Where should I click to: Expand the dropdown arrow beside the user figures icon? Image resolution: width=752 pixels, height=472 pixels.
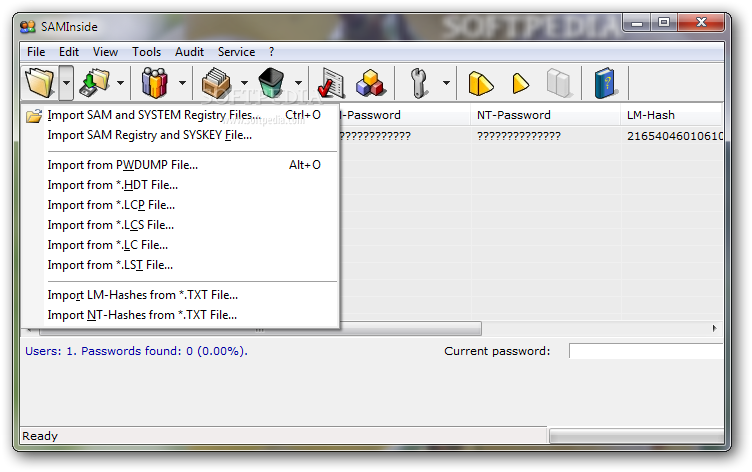[x=182, y=83]
